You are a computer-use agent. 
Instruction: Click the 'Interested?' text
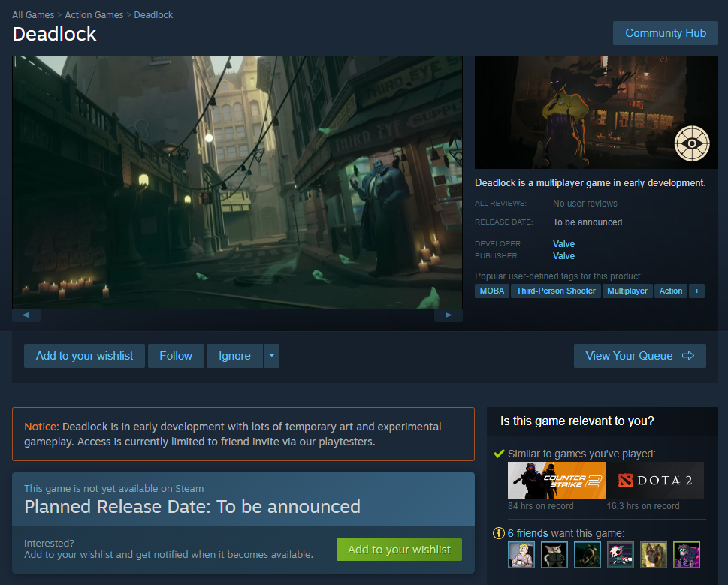pos(50,543)
